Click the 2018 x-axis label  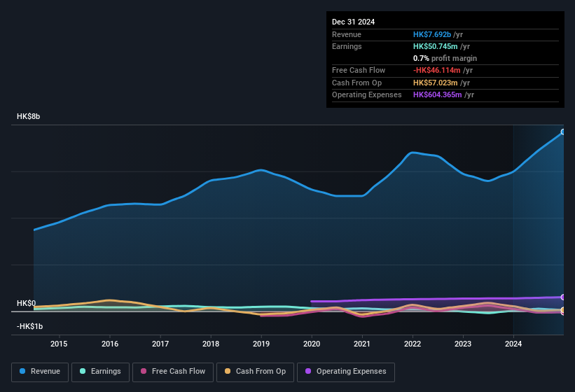tap(211, 344)
